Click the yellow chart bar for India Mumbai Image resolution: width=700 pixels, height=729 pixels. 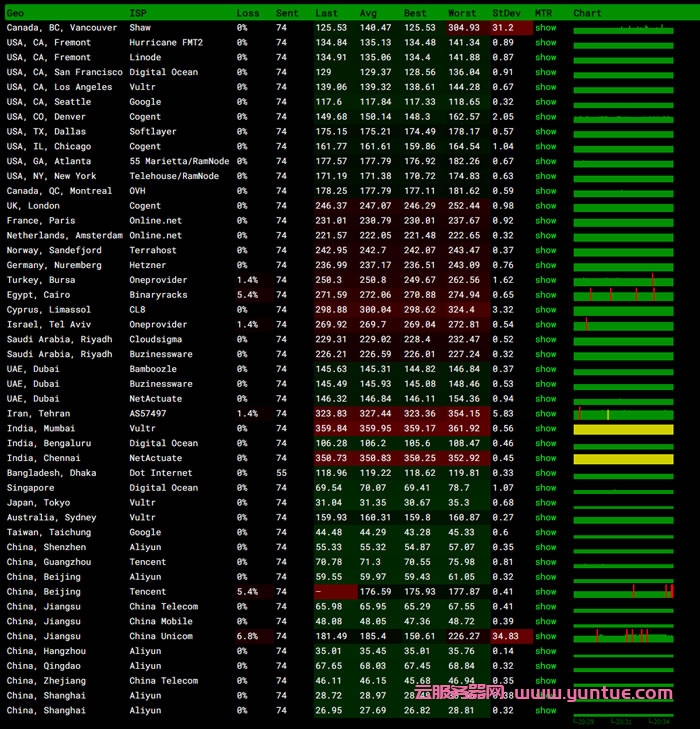point(623,429)
